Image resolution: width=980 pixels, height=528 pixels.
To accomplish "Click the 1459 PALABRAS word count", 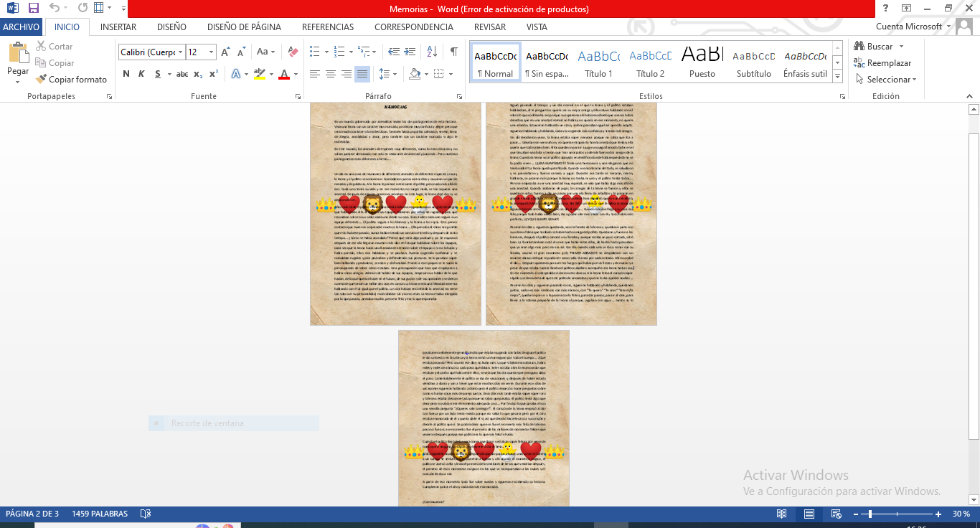I will [100, 514].
